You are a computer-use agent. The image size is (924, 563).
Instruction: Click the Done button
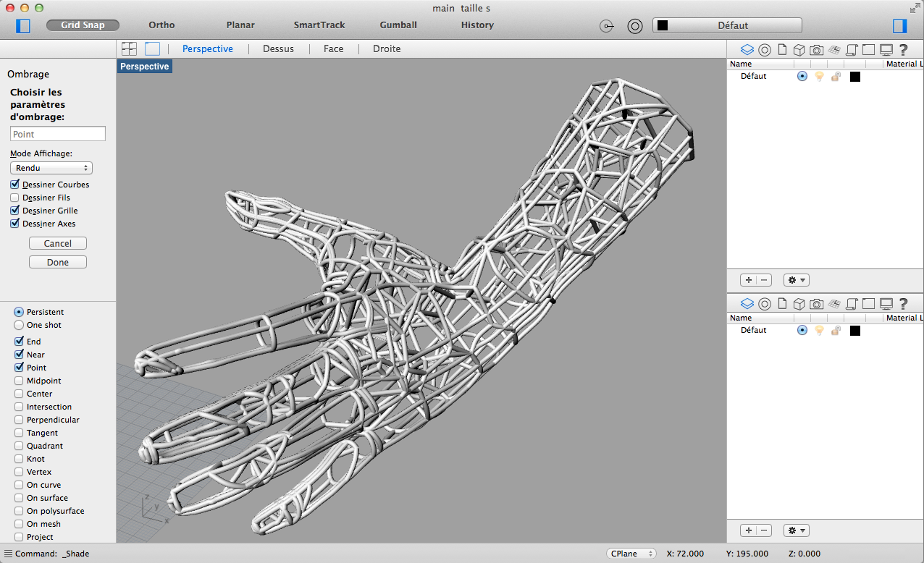tap(58, 262)
